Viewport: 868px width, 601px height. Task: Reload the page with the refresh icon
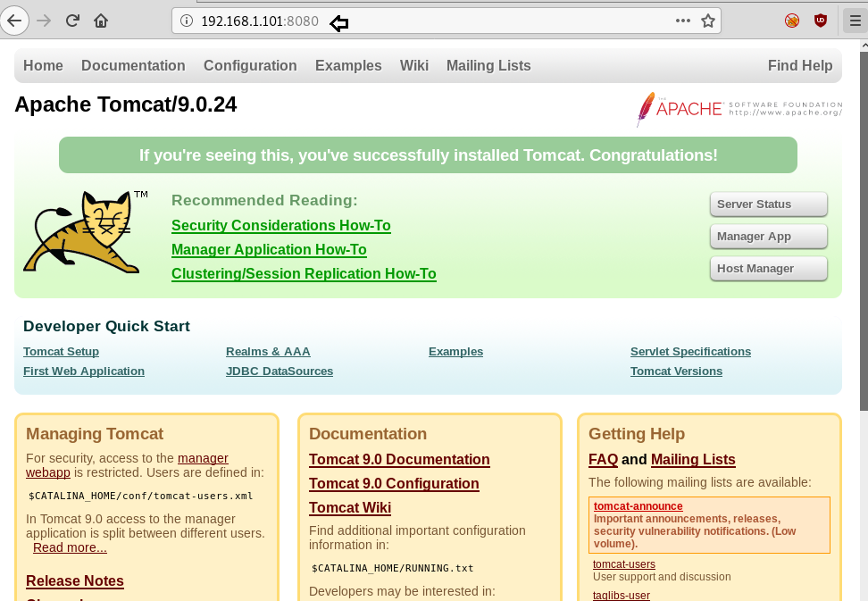72,21
